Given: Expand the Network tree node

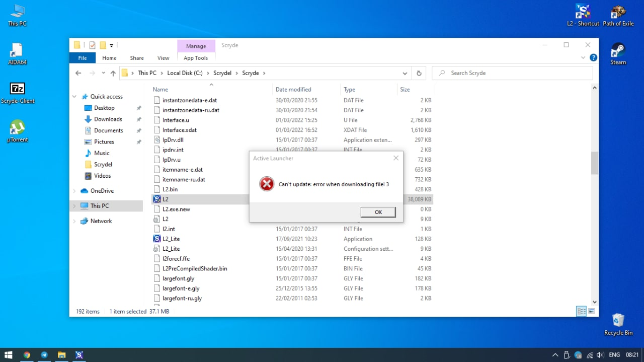Looking at the screenshot, I should pos(74,221).
